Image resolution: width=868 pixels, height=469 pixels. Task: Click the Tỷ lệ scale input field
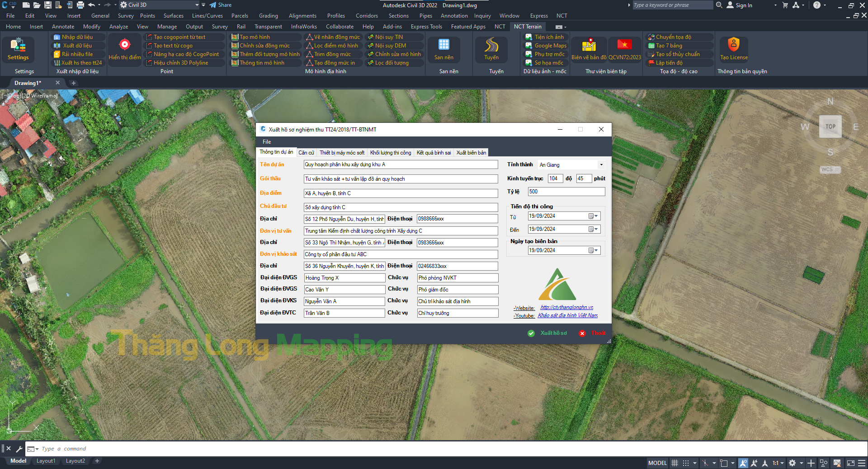click(566, 192)
